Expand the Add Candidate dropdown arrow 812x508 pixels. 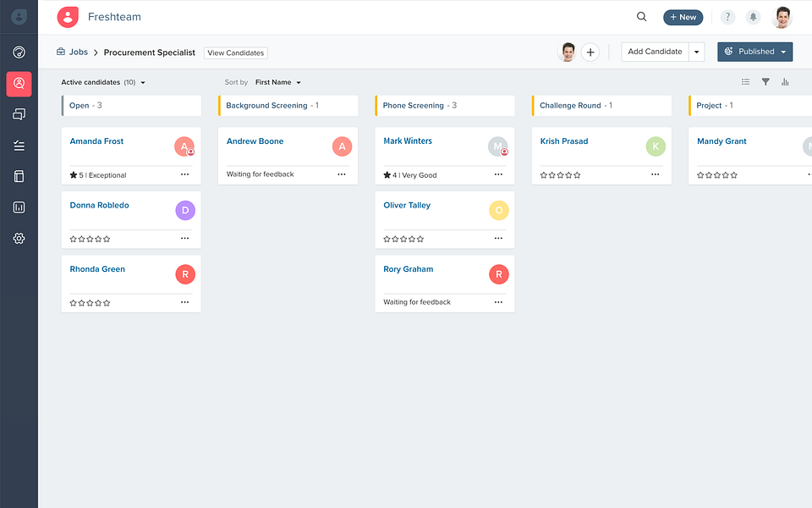[696, 52]
